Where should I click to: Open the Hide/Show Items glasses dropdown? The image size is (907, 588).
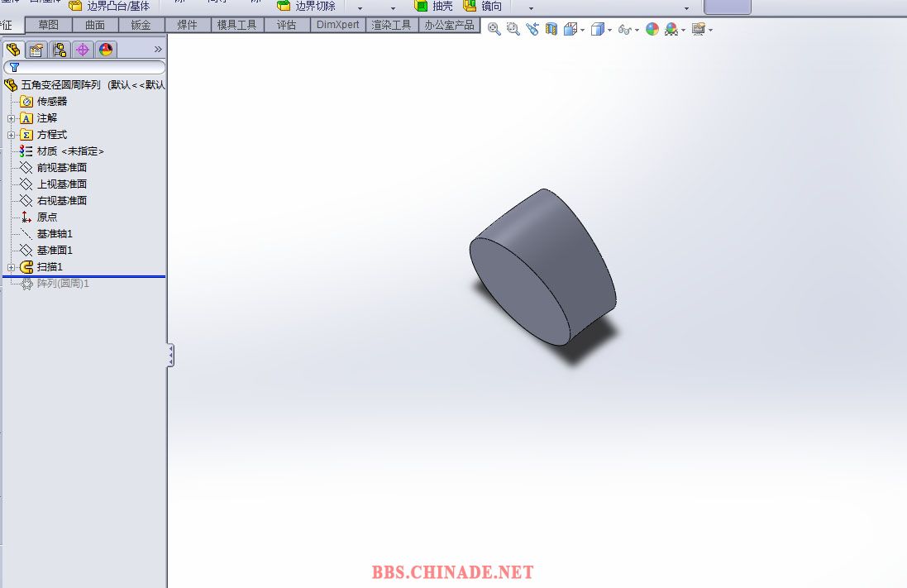628,30
